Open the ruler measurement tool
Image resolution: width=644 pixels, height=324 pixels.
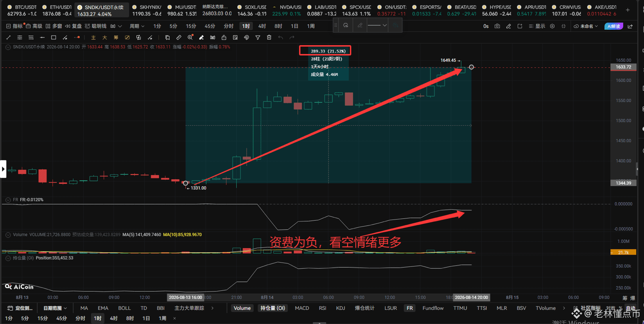179,38
